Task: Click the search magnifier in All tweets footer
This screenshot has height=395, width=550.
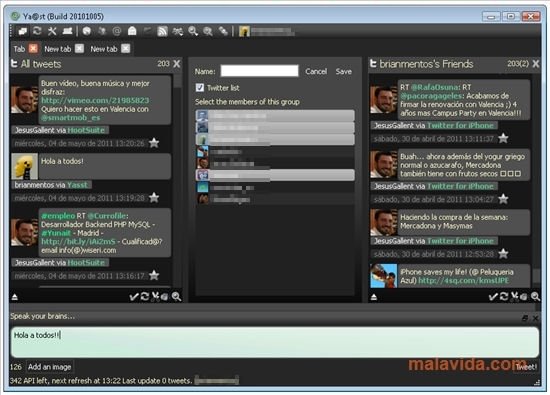Action: pos(176,297)
